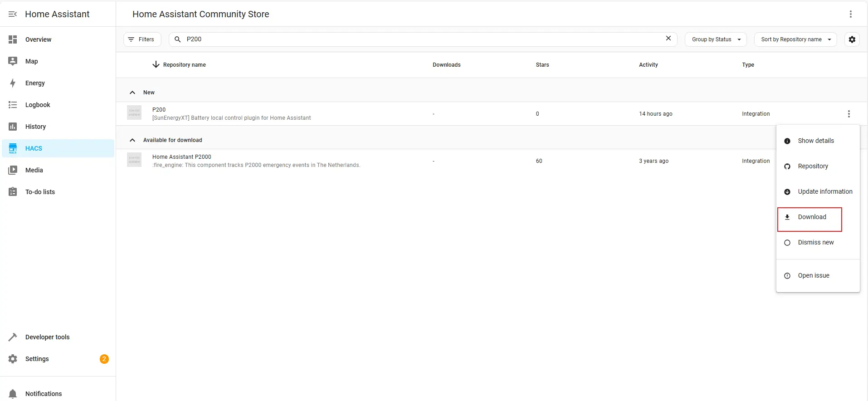Click the Filters button
The width and height of the screenshot is (868, 401).
coord(142,39)
